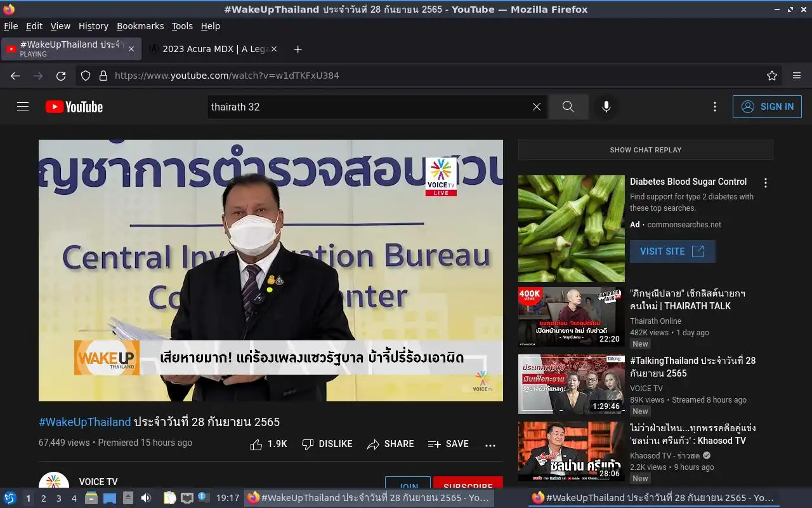Image resolution: width=812 pixels, height=508 pixels.
Task: Click the DISLIKE button
Action: click(x=327, y=444)
